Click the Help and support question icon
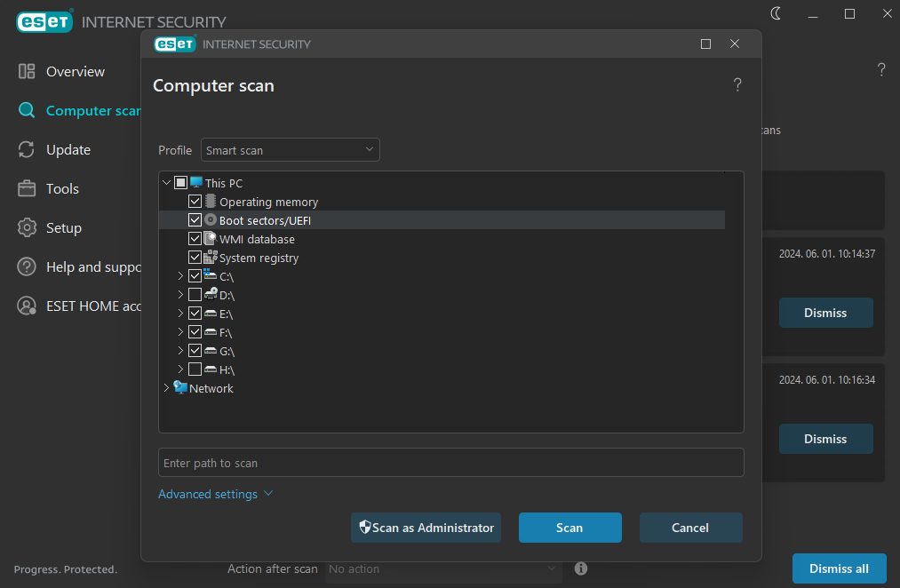The width and height of the screenshot is (900, 588). 27,266
